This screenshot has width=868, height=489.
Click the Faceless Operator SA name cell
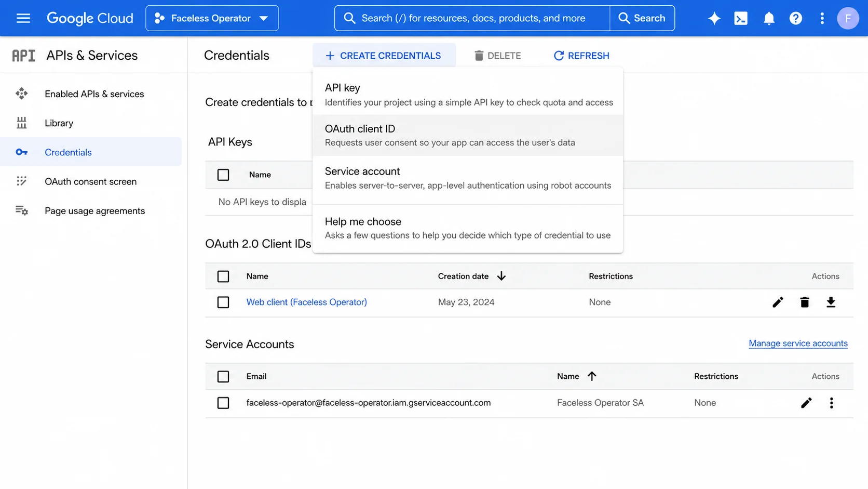pos(600,403)
